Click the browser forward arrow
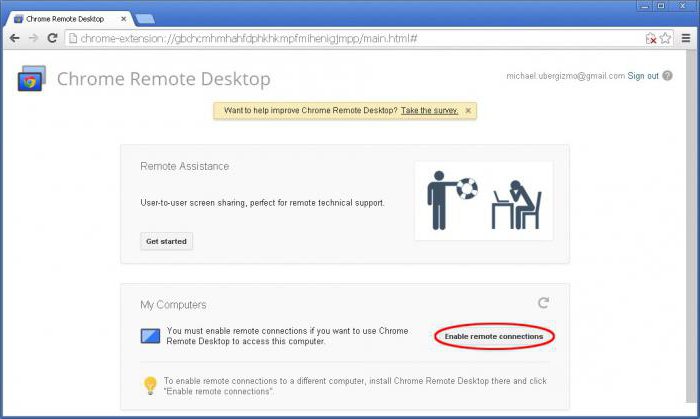Image resolution: width=700 pixels, height=419 pixels. click(33, 38)
